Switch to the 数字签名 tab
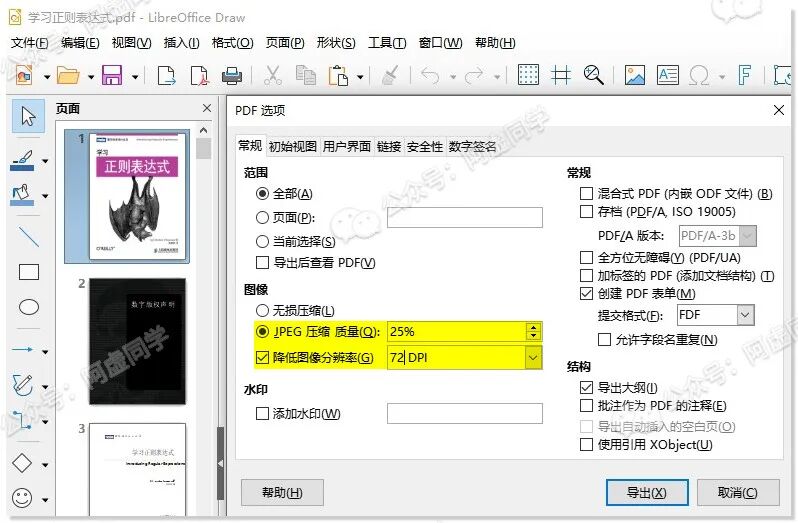 (472, 147)
